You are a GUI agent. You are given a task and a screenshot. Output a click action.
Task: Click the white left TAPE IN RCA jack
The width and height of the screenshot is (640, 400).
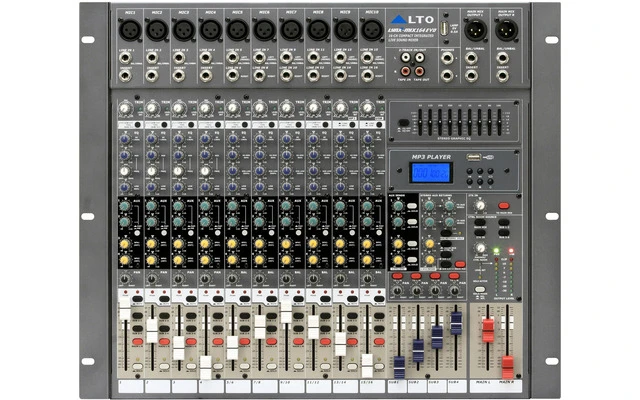coord(405,58)
